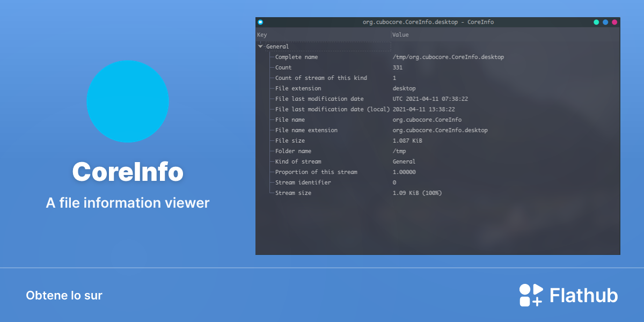Click the green minimize dot in CoreInfo window

(x=596, y=22)
